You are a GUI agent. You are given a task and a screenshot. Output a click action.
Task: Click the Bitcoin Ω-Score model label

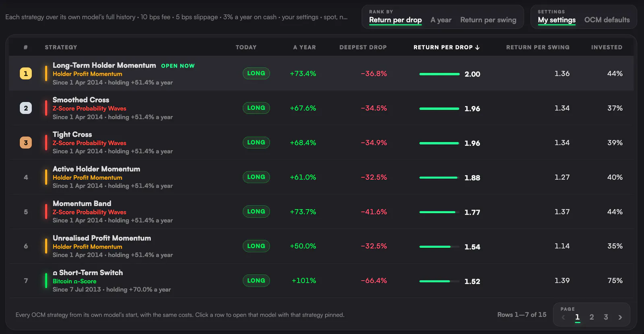pyautogui.click(x=74, y=281)
